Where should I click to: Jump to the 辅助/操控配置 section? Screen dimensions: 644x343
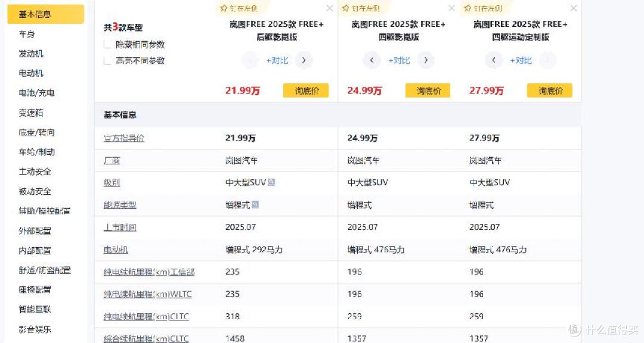(x=44, y=211)
